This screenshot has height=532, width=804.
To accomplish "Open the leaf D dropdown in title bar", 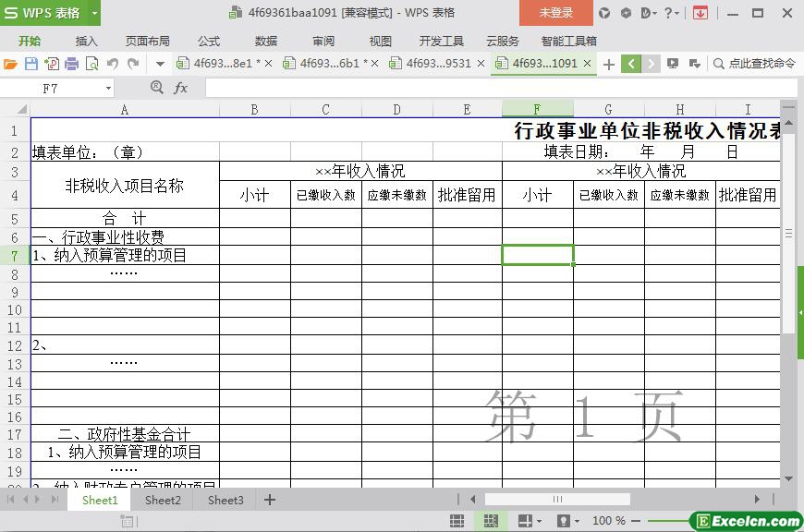I will 649,13.
